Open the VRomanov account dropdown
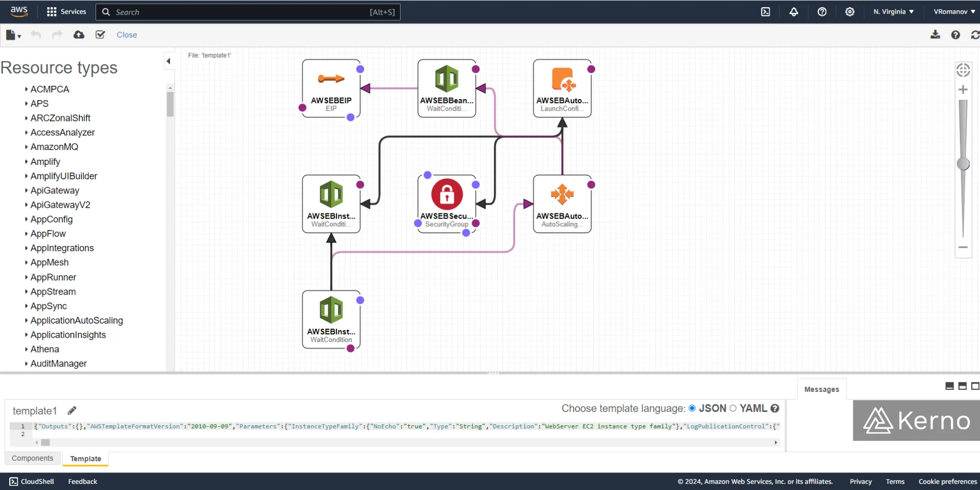Image resolution: width=980 pixels, height=490 pixels. tap(954, 12)
